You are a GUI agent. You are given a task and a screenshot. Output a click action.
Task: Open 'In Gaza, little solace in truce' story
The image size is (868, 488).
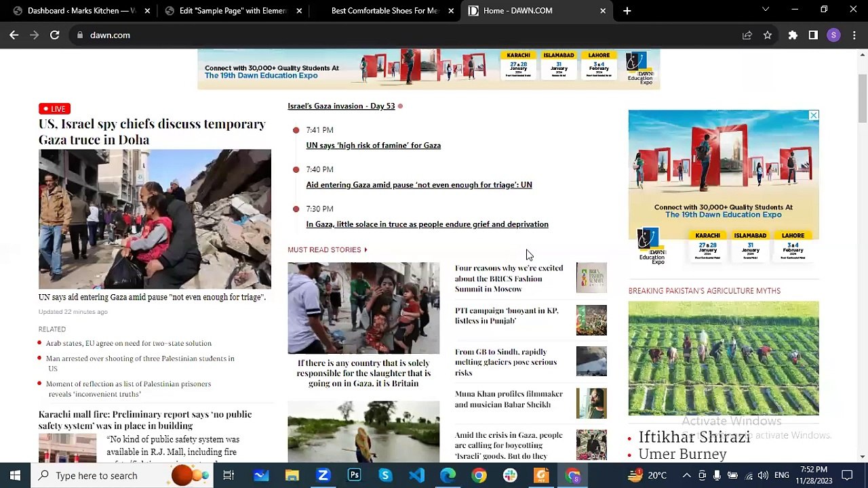(x=427, y=224)
